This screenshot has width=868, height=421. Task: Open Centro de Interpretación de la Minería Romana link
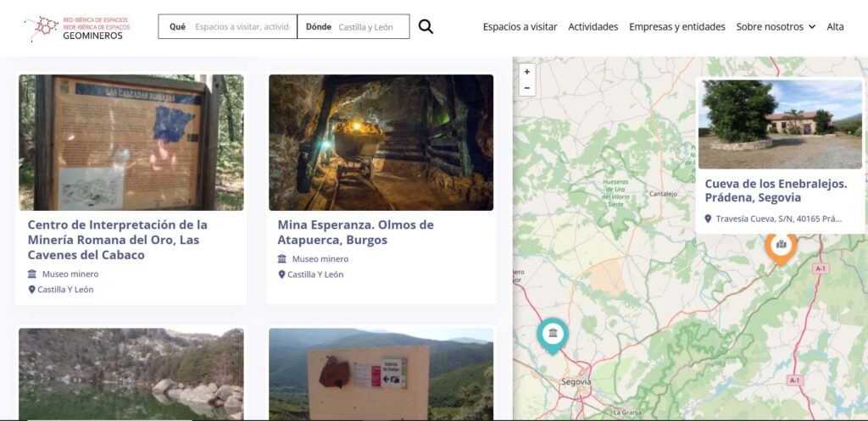[117, 240]
